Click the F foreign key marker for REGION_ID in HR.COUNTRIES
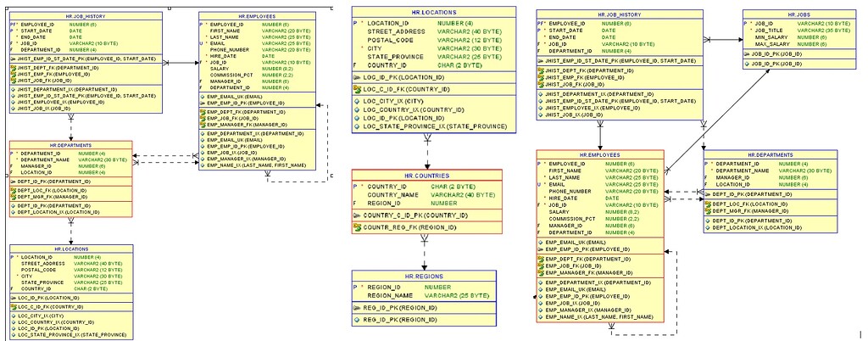 [x=355, y=204]
